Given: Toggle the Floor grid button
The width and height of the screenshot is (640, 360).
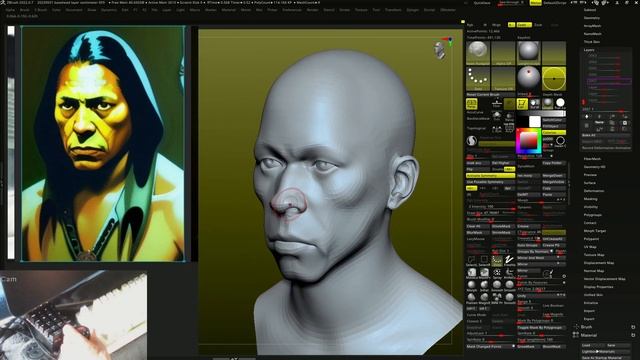Looking at the screenshot, I should pos(496,104).
